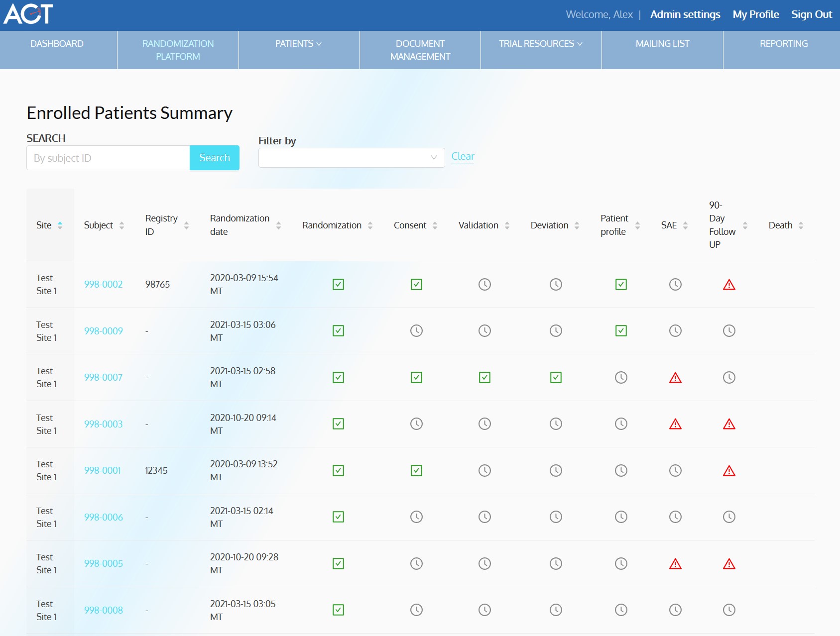Click red 90-Day warning icon for 998-0005
Image resolution: width=840 pixels, height=636 pixels.
click(729, 564)
